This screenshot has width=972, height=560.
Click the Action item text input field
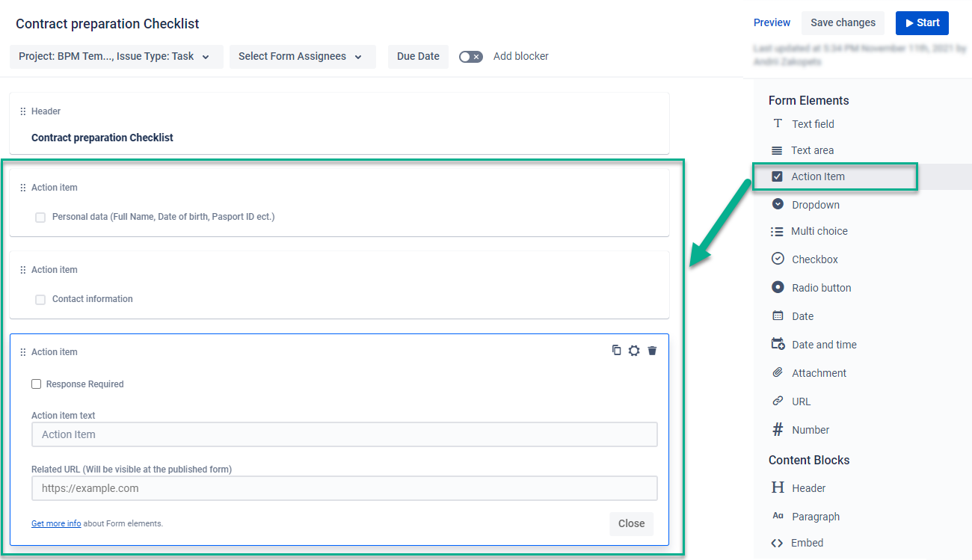[x=344, y=434]
